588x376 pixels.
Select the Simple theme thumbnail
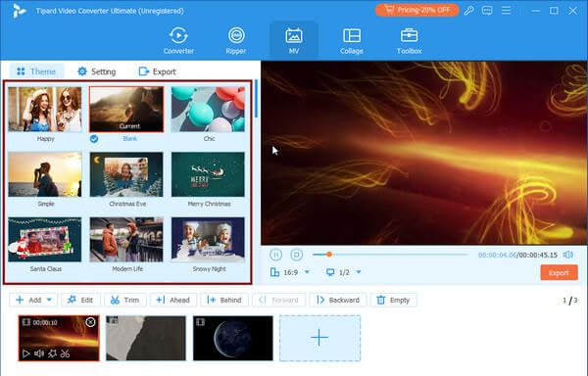click(x=45, y=174)
